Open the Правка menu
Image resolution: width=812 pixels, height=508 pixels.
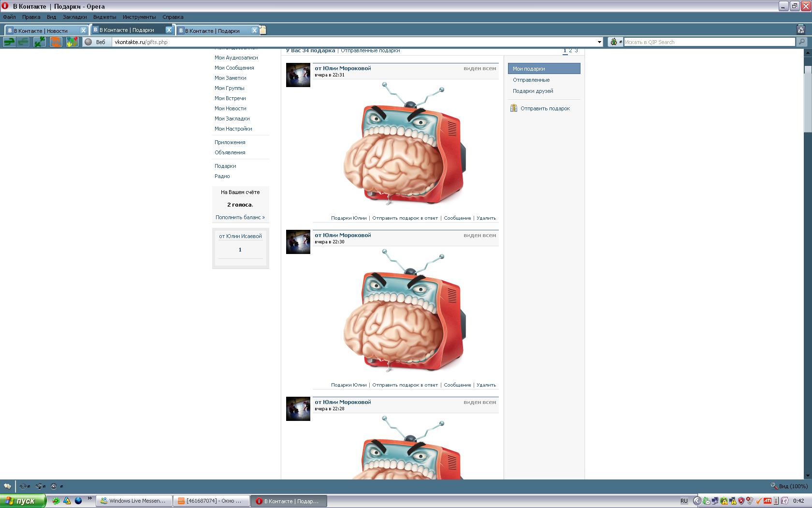[x=31, y=17]
